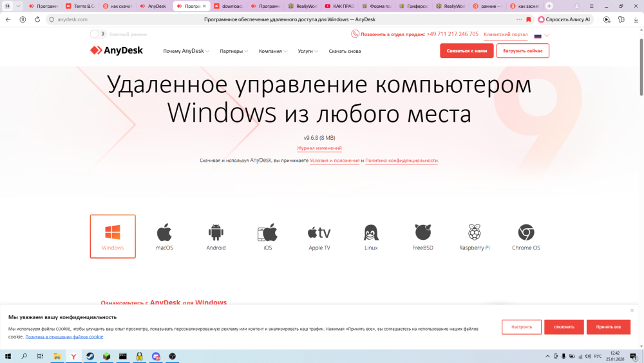The height and width of the screenshot is (363, 644).
Task: Choose the Chrome OS platform
Action: [526, 237]
